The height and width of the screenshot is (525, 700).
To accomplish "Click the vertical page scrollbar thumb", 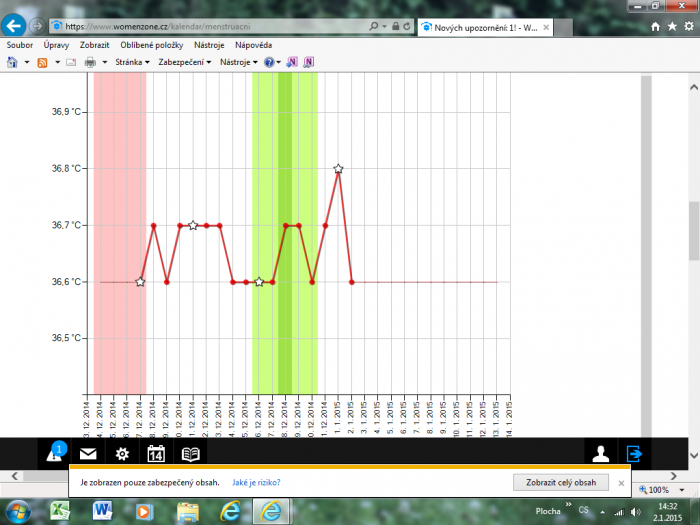I will [x=693, y=230].
